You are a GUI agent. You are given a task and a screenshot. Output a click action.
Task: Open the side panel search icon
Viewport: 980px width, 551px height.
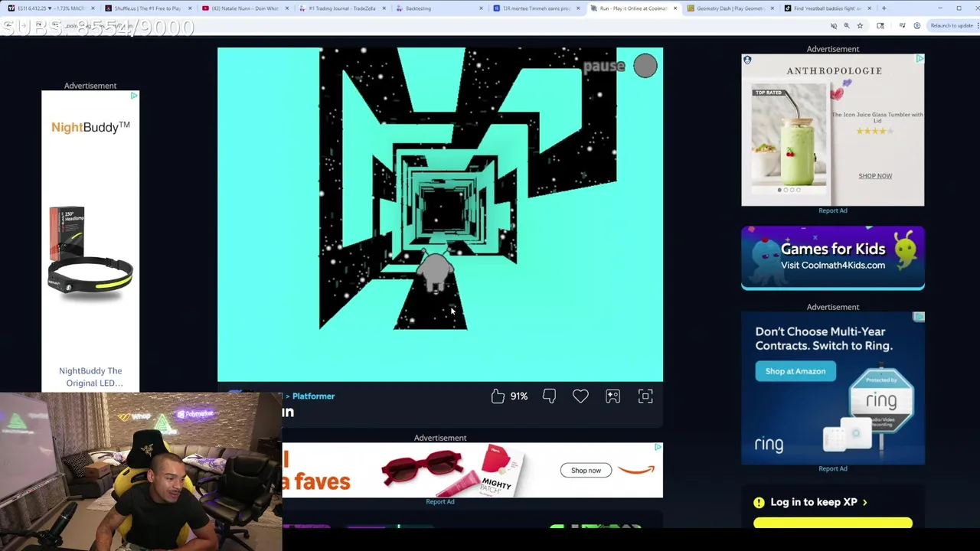click(880, 26)
